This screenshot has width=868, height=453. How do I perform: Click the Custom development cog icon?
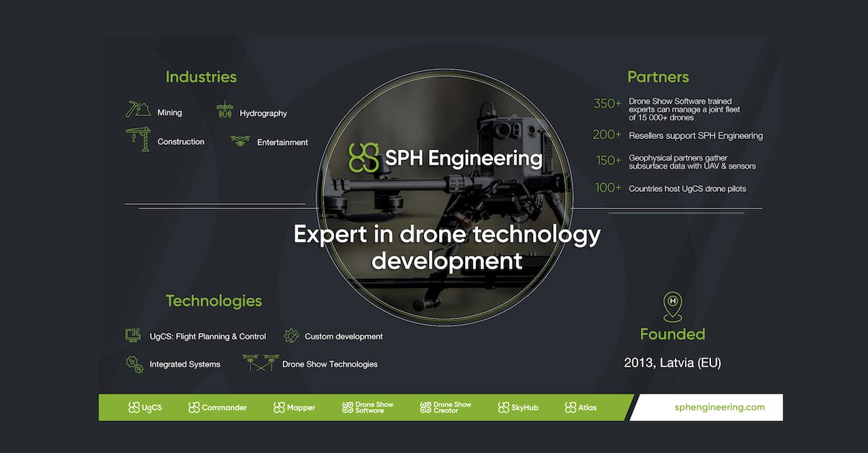(x=291, y=334)
